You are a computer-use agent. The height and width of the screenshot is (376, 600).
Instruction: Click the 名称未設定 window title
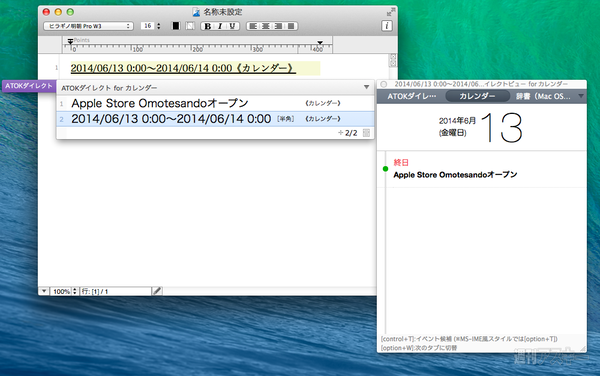pos(223,12)
